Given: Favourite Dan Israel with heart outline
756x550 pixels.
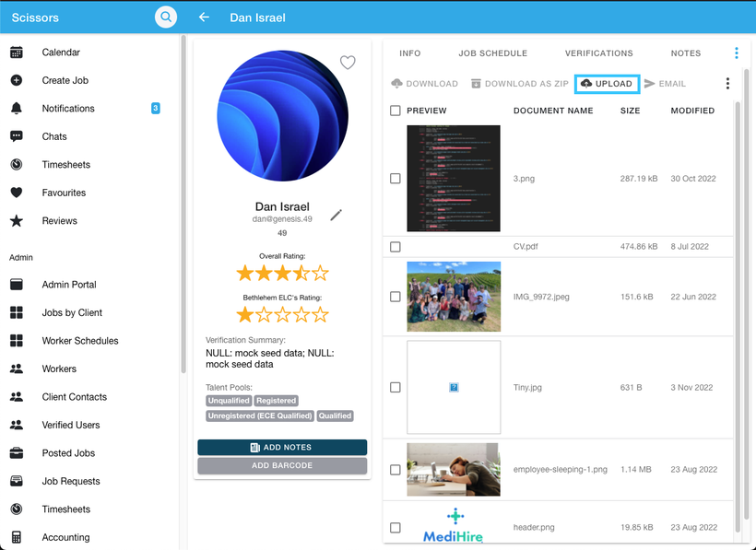Looking at the screenshot, I should [x=348, y=62].
